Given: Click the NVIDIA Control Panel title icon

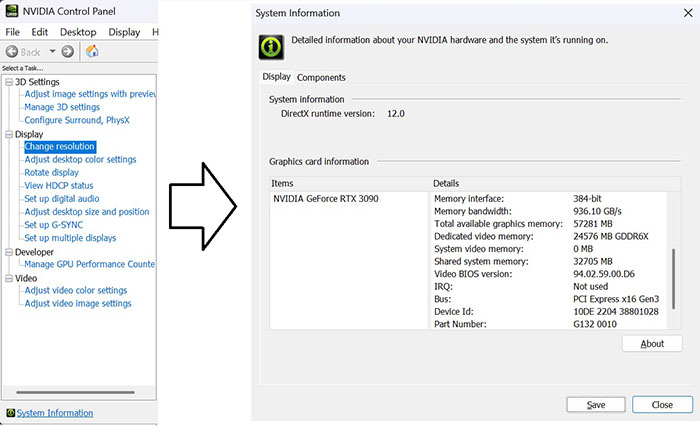Looking at the screenshot, I should coord(12,11).
